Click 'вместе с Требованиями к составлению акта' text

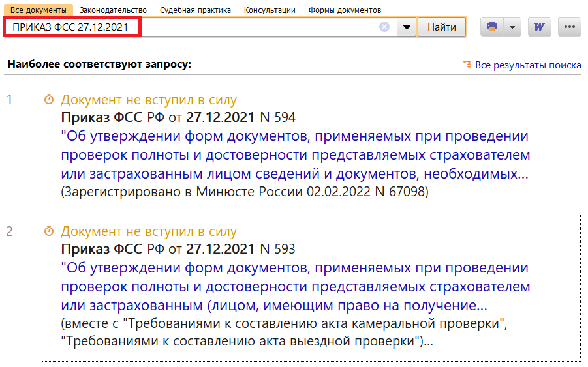pos(284,332)
